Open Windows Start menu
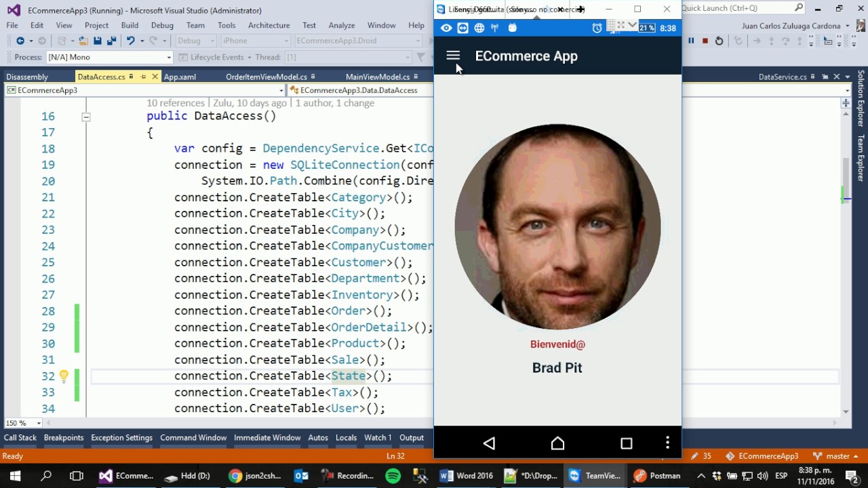868x488 pixels. [15, 476]
